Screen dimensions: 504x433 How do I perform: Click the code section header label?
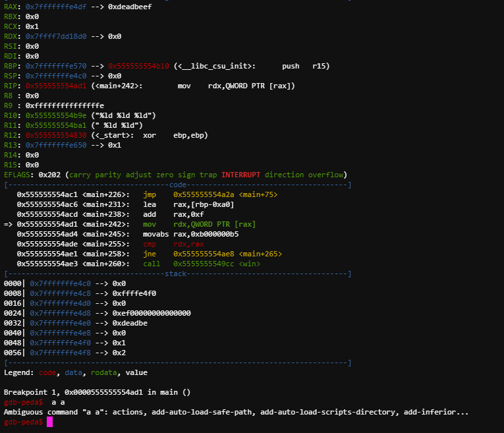pyautogui.click(x=178, y=185)
